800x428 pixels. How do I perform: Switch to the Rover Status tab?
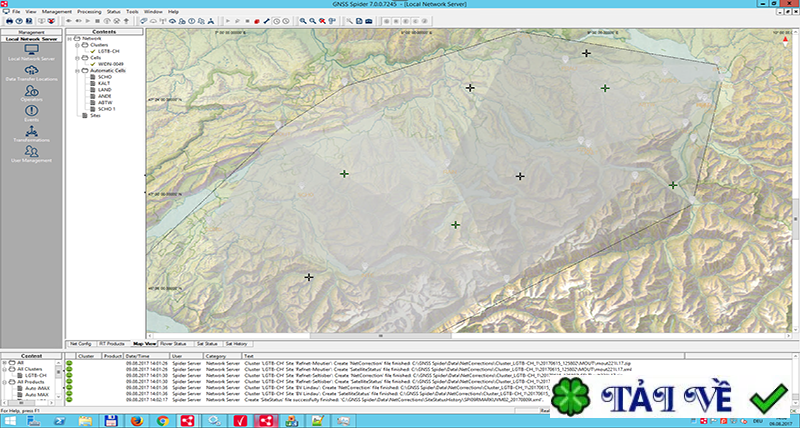172,343
